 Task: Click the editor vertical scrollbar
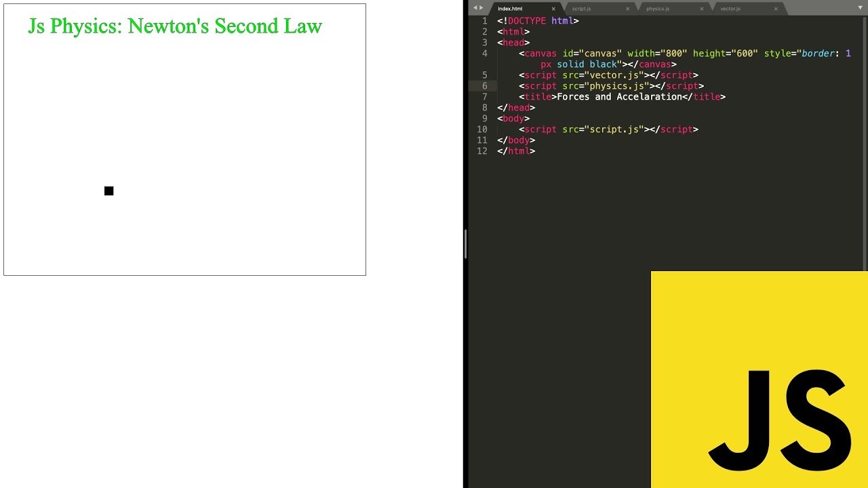point(865,144)
